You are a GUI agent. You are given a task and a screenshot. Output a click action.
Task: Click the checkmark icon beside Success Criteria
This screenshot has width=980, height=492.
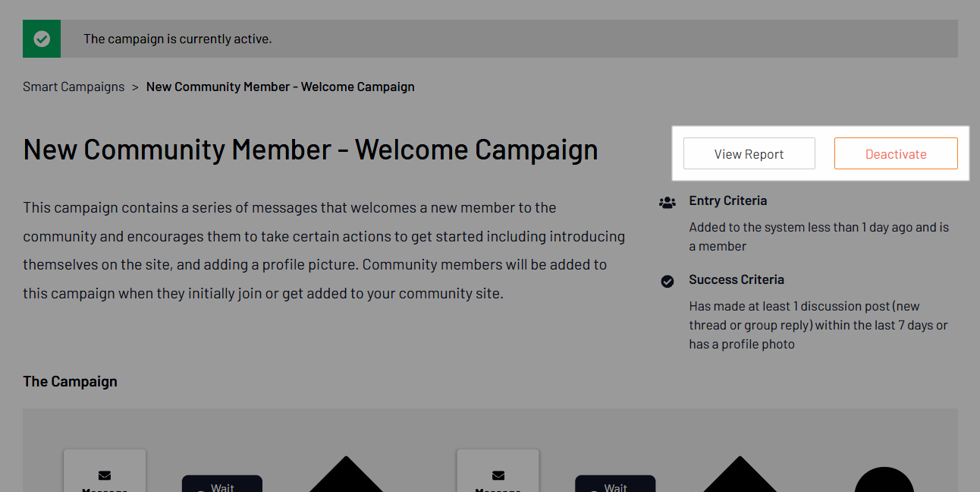pyautogui.click(x=667, y=281)
